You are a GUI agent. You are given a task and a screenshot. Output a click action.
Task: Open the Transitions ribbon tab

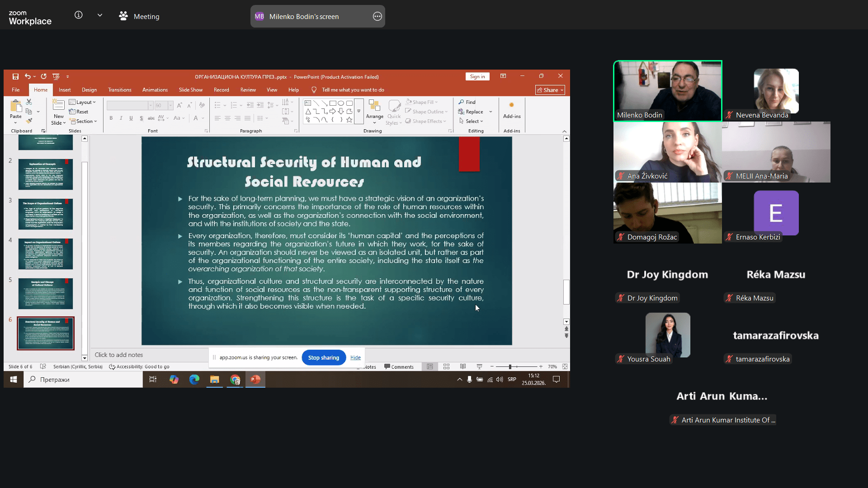[119, 90]
